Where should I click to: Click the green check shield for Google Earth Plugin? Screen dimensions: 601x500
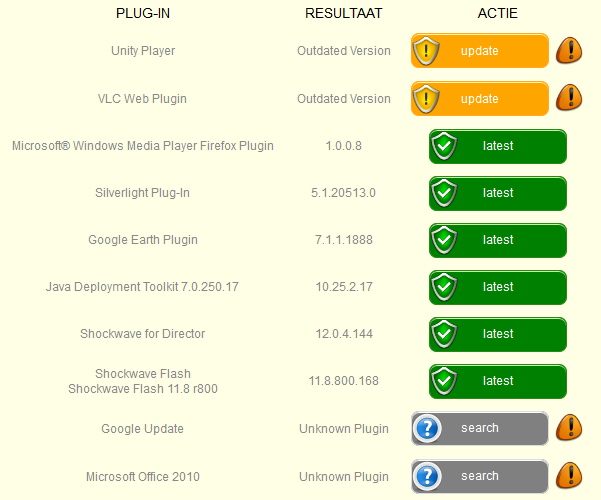(444, 240)
